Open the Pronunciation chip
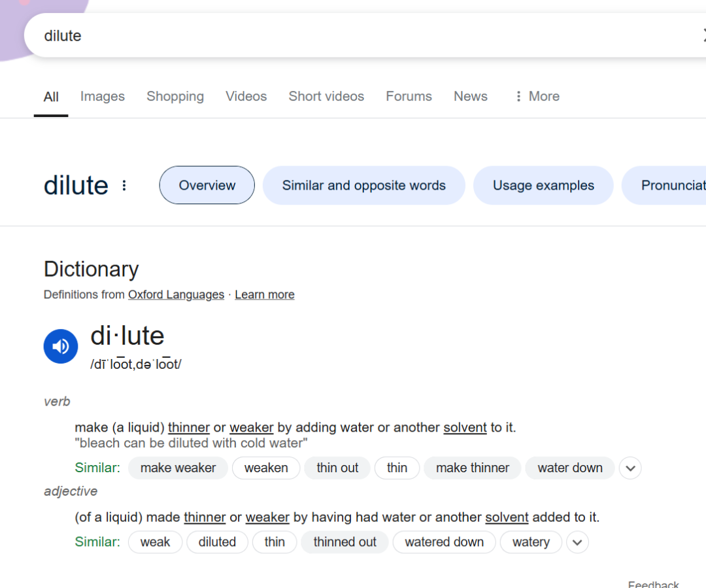706x588 pixels. tap(664, 185)
